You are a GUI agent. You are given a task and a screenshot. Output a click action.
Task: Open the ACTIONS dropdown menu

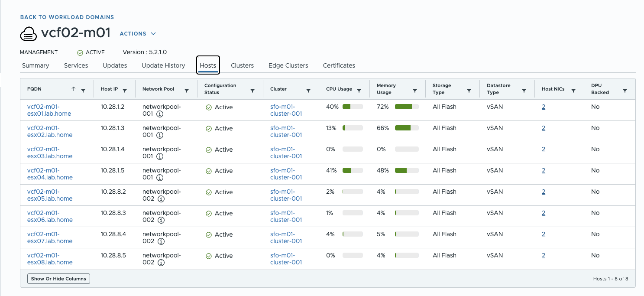point(138,33)
